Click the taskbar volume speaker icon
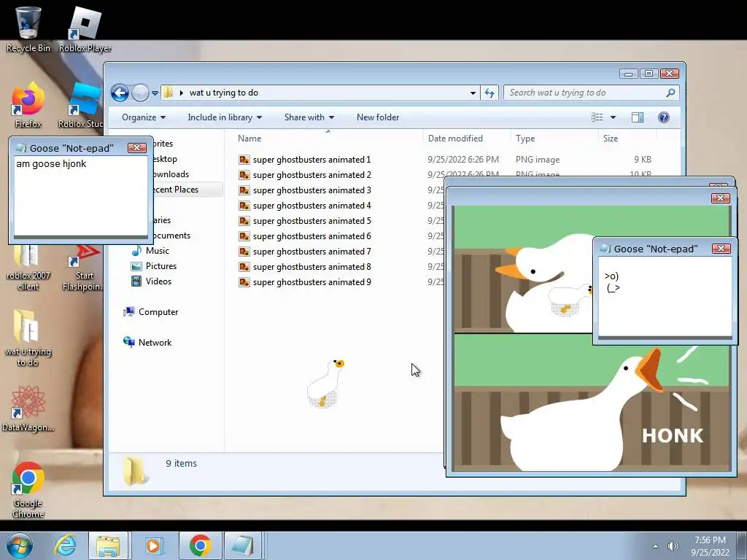This screenshot has height=560, width=747. 673,546
